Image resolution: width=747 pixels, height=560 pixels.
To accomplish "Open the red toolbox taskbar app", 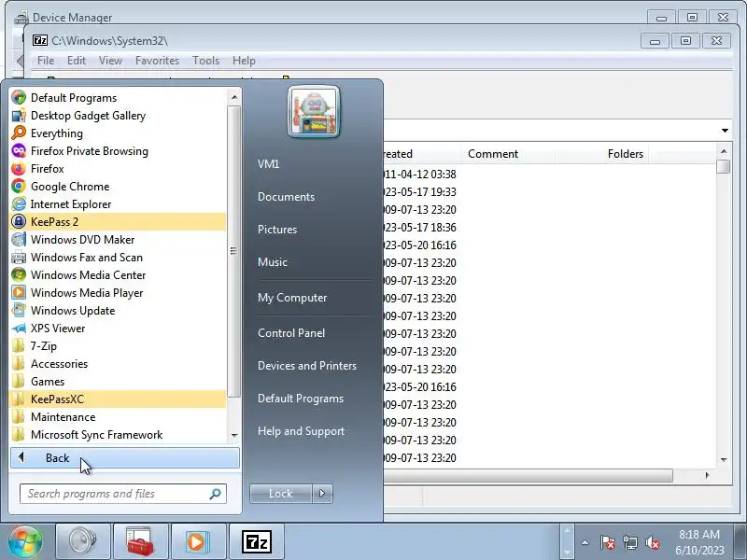I will [x=141, y=541].
